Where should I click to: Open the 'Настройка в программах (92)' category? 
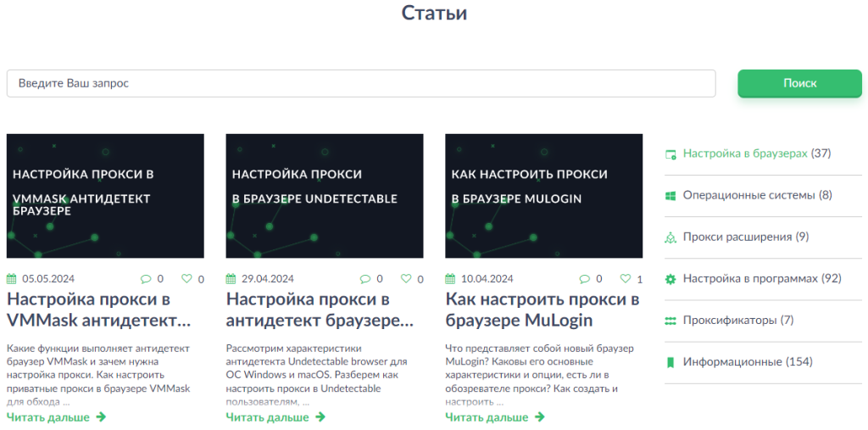(x=762, y=279)
